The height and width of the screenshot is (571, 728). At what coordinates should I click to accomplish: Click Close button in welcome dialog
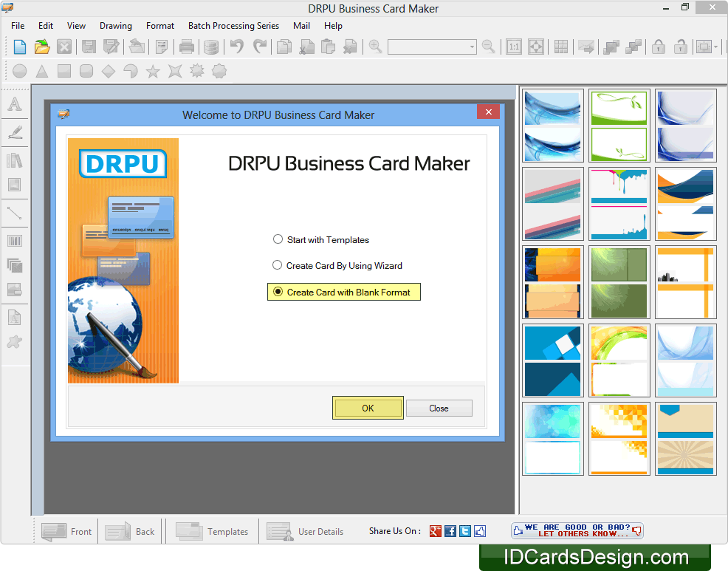point(439,408)
